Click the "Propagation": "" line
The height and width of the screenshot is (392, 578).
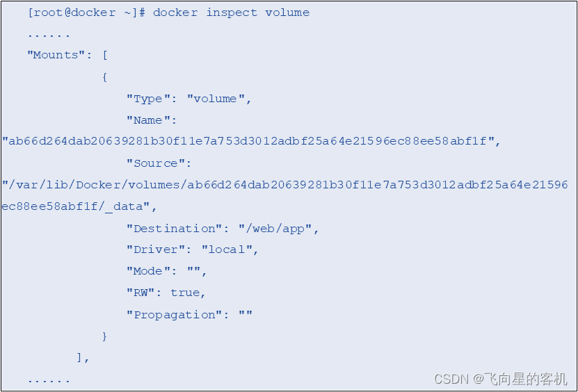coord(189,315)
